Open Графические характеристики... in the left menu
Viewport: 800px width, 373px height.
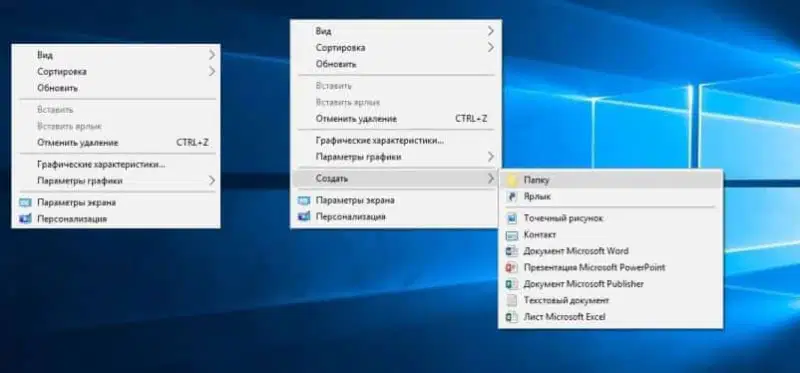click(101, 164)
